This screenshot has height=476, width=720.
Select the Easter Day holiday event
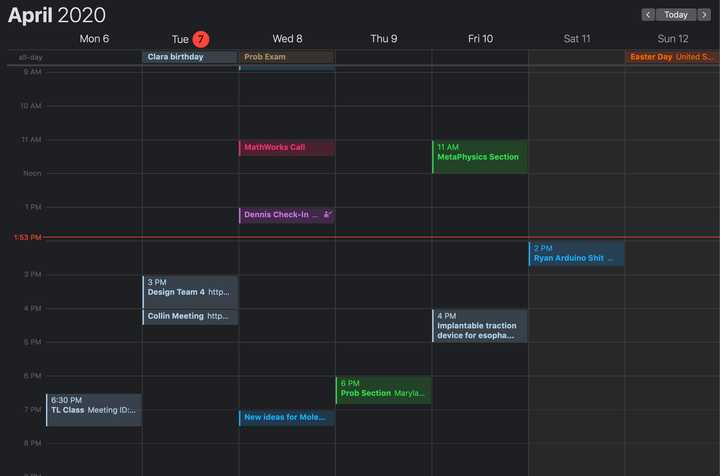(x=671, y=57)
